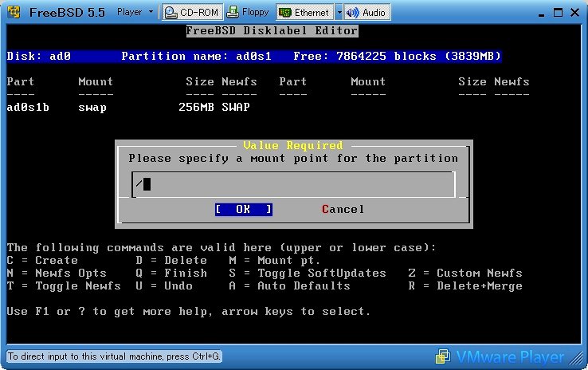Click the Floppy drive icon
Viewport: 588px width, 370px height.
coord(232,12)
